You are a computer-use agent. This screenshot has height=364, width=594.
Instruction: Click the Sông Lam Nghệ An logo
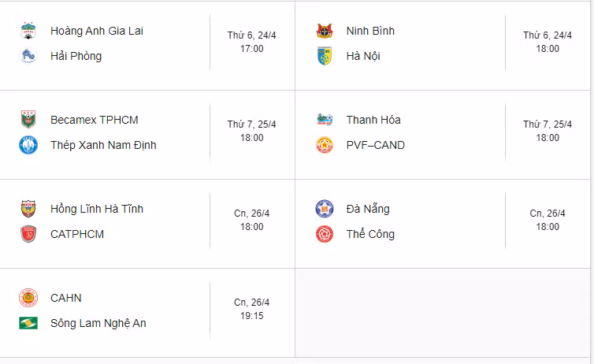point(28,323)
